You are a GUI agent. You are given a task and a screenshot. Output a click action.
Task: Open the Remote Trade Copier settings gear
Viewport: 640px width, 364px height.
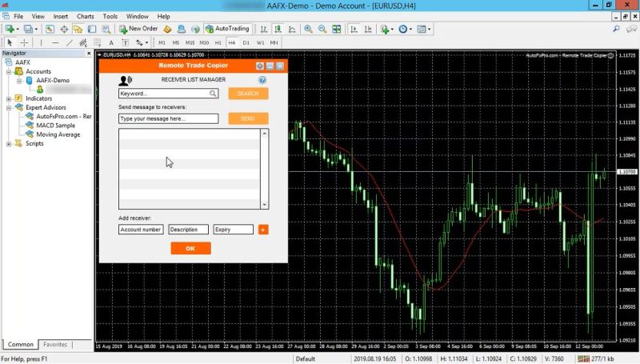click(260, 66)
